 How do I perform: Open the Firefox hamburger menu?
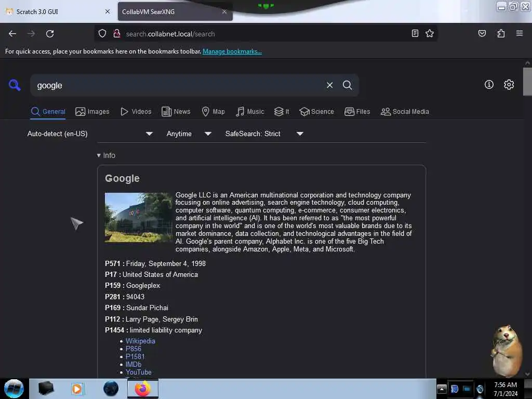(520, 33)
